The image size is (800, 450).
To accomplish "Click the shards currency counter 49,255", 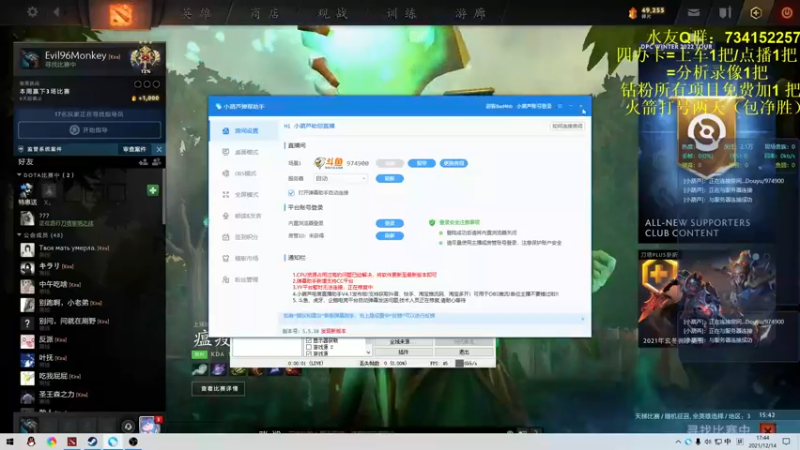I will point(647,12).
